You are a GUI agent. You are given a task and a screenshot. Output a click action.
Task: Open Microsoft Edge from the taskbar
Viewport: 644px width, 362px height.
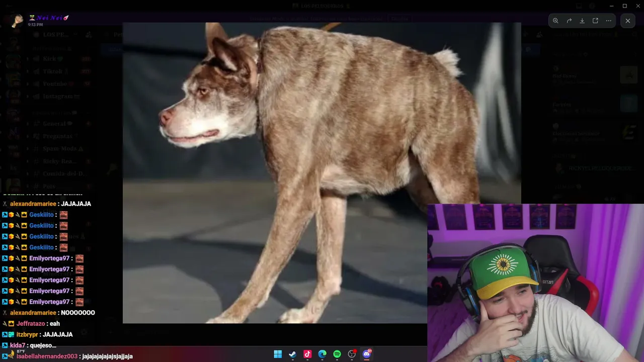(322, 354)
